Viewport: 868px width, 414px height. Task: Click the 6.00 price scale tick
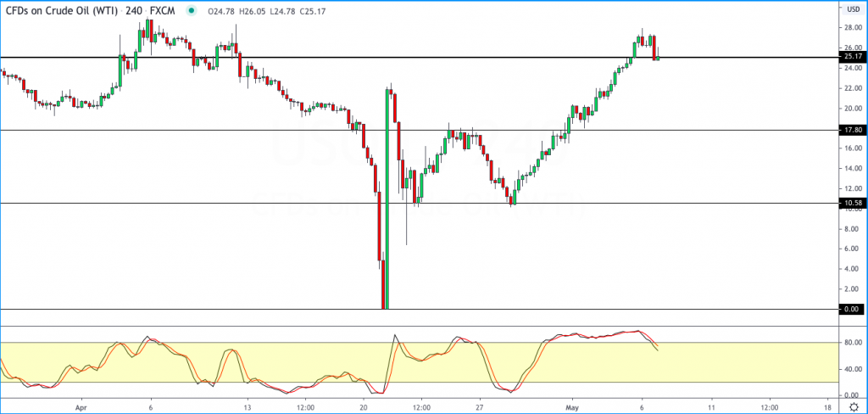pos(853,249)
